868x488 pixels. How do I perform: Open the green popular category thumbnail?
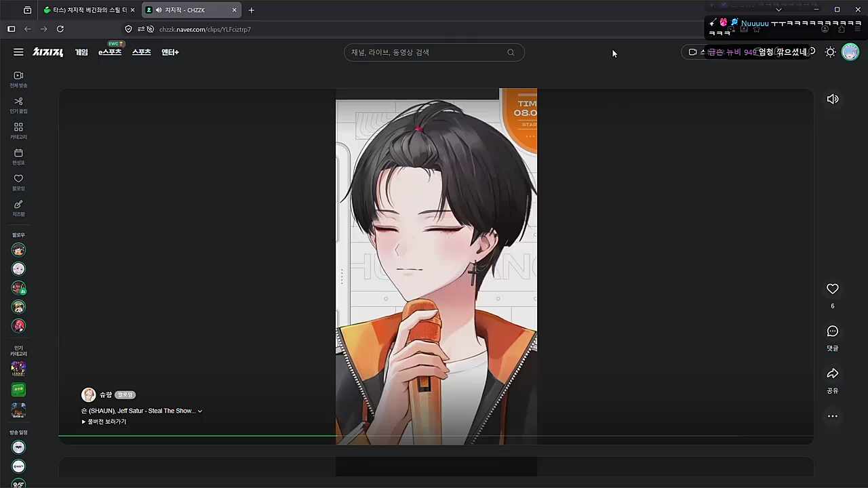(x=18, y=390)
